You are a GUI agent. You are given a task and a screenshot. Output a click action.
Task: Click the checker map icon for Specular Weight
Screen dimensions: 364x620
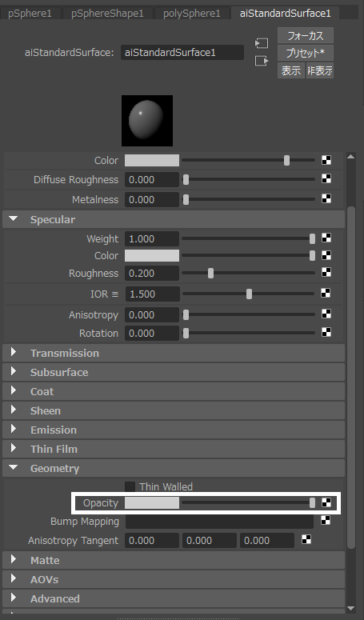(326, 238)
